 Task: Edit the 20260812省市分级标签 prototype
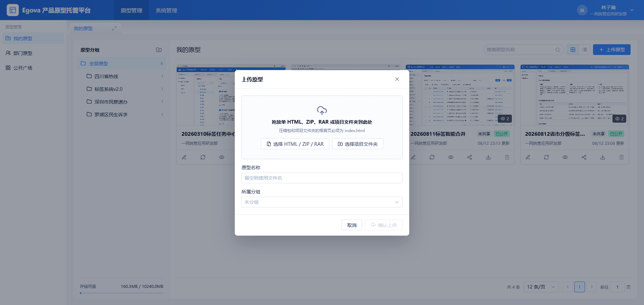(x=528, y=157)
